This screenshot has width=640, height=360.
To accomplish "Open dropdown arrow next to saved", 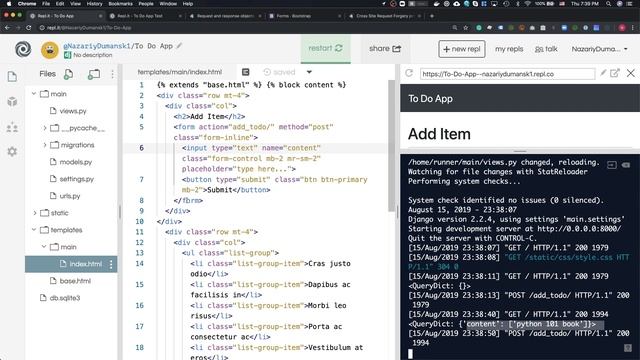I will (x=309, y=72).
